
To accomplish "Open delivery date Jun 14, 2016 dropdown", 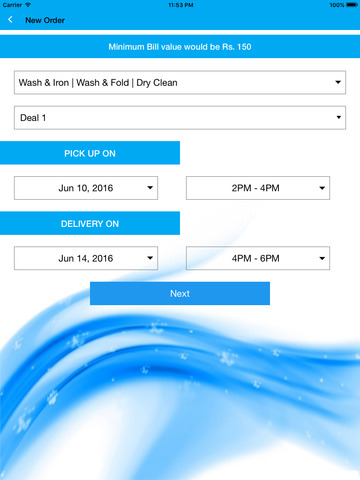I will tap(86, 258).
